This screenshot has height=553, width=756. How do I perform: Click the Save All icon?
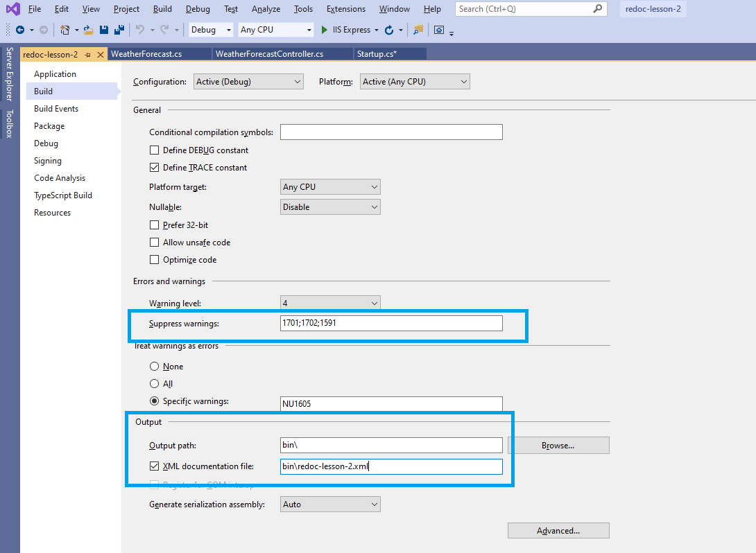point(118,30)
